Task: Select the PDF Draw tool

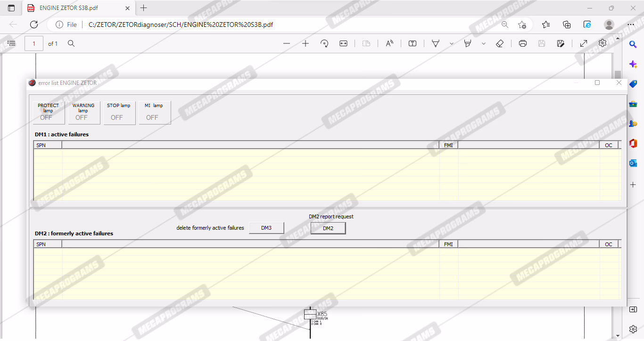Action: pos(436,43)
